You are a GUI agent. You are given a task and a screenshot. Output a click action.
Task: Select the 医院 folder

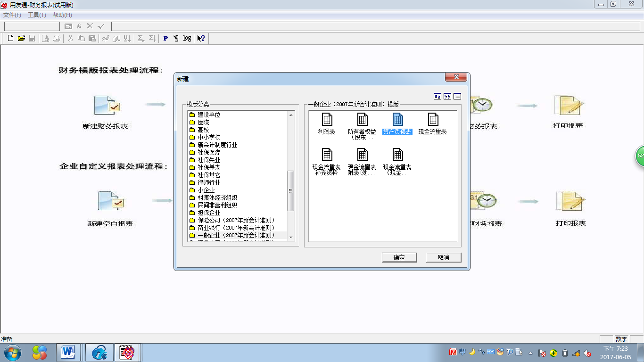tap(199, 122)
